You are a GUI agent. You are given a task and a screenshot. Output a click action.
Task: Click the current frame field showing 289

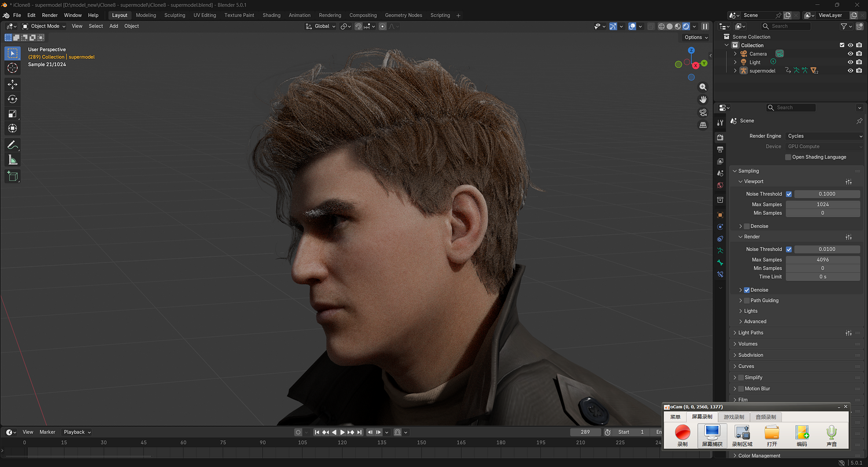tap(585, 432)
